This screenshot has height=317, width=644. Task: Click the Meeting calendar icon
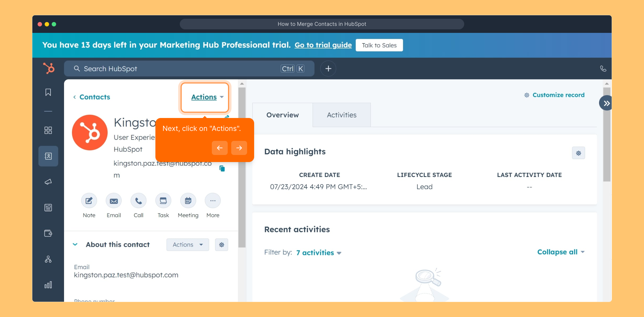[188, 201]
